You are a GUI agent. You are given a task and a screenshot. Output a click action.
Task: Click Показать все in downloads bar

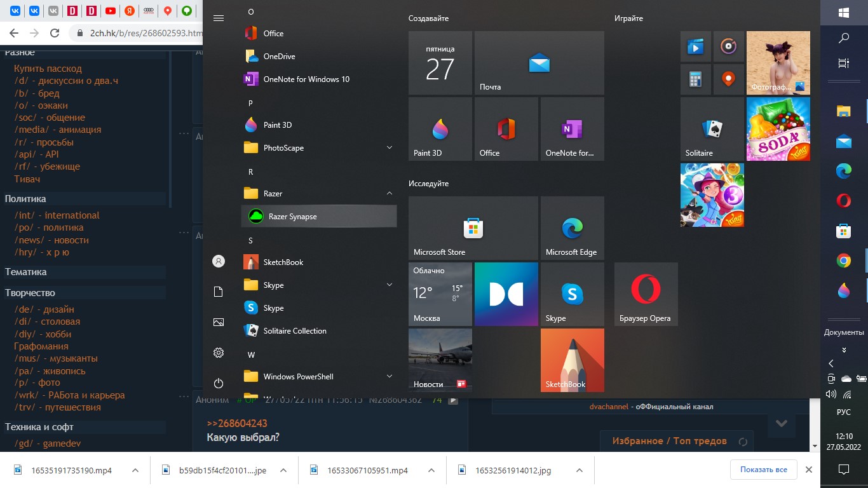pyautogui.click(x=763, y=470)
